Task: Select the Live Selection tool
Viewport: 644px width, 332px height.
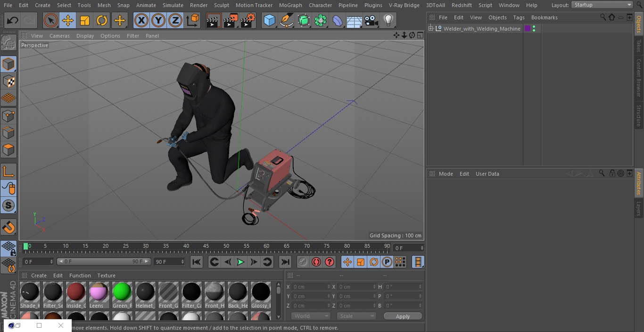Action: point(51,20)
